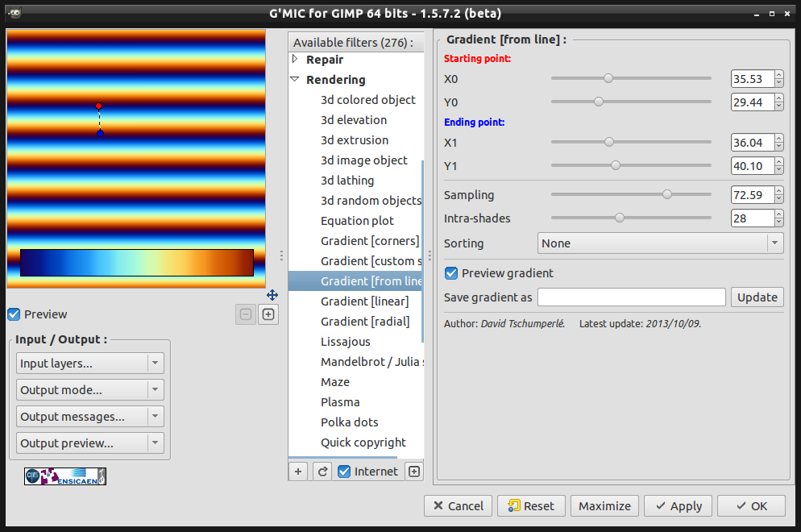Disable the Preview gradient checkbox
The image size is (801, 532).
[451, 273]
